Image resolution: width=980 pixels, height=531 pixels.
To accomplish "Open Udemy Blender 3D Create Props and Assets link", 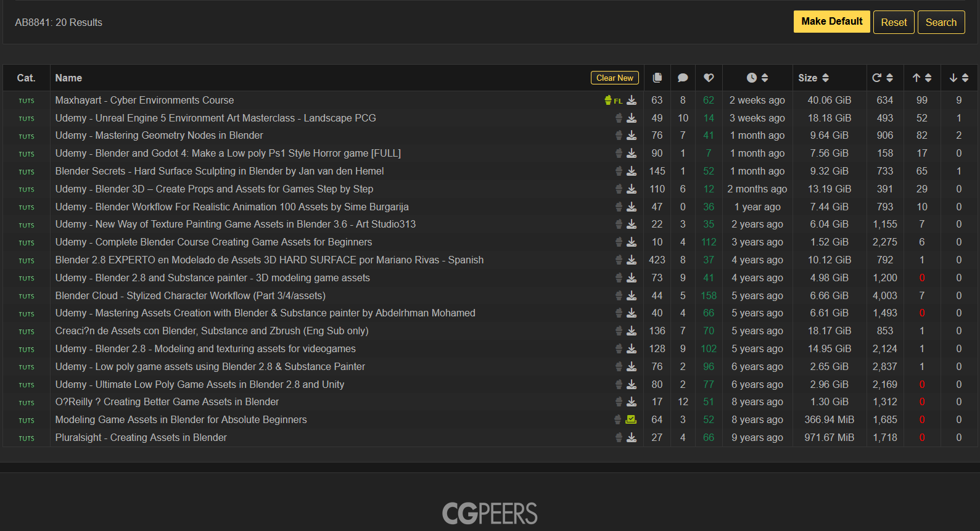I will coord(214,189).
